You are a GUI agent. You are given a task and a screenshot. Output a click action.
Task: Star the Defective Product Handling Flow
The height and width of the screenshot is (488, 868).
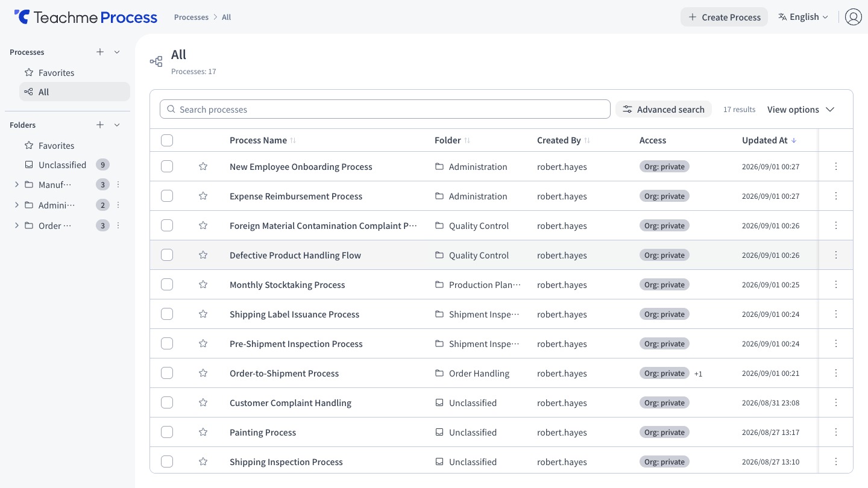(203, 255)
